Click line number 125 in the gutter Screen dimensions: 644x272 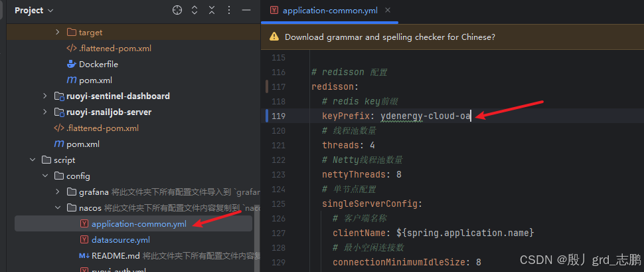coord(278,204)
